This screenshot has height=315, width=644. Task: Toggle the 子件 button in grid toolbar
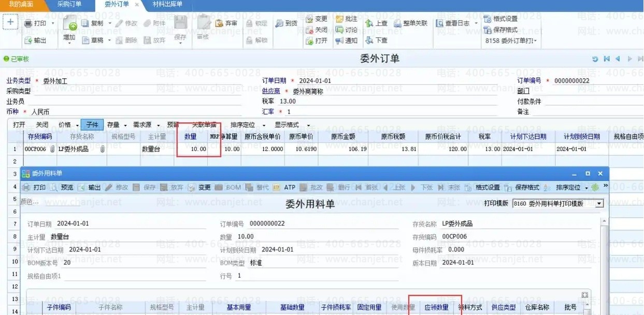pyautogui.click(x=92, y=125)
